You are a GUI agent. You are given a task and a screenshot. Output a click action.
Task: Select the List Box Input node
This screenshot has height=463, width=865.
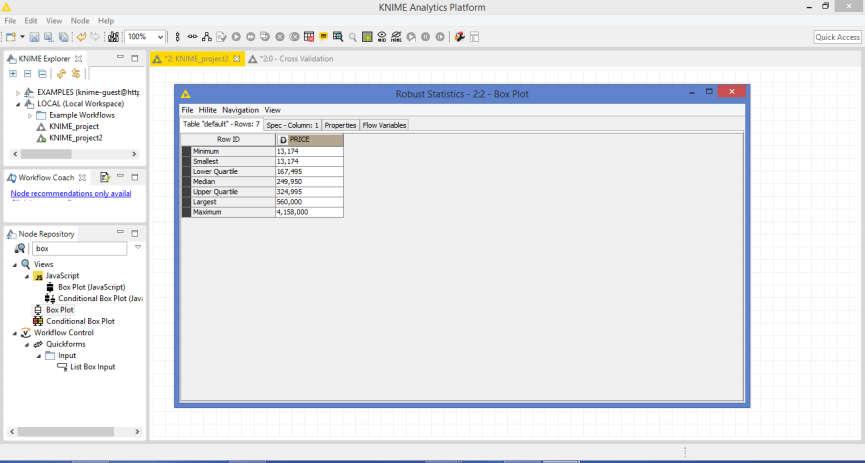(93, 367)
